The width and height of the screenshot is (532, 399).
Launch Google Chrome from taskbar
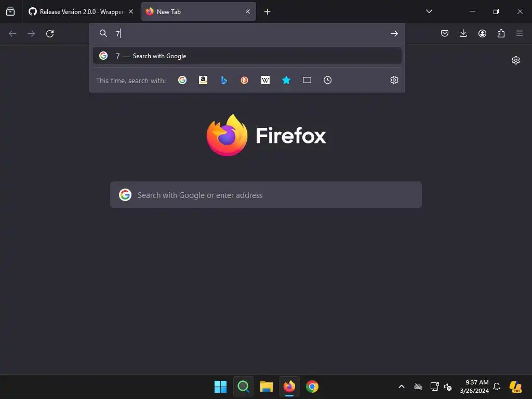pos(312,387)
